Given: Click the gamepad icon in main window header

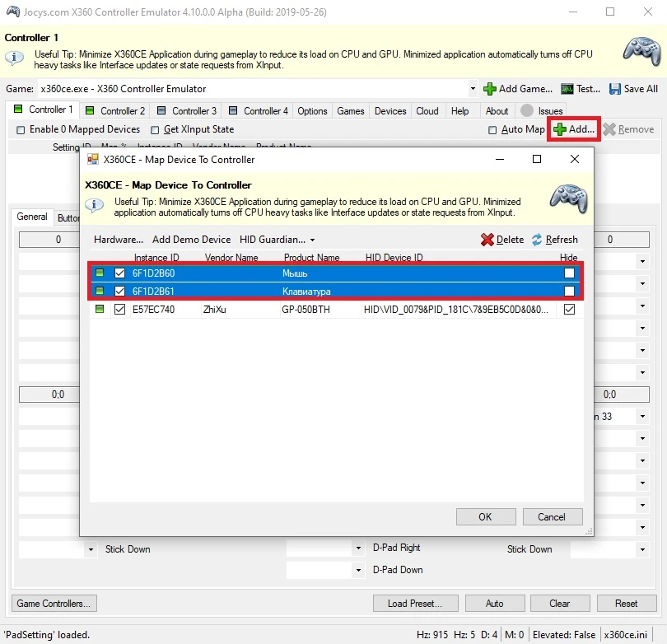Looking at the screenshot, I should pos(642,51).
